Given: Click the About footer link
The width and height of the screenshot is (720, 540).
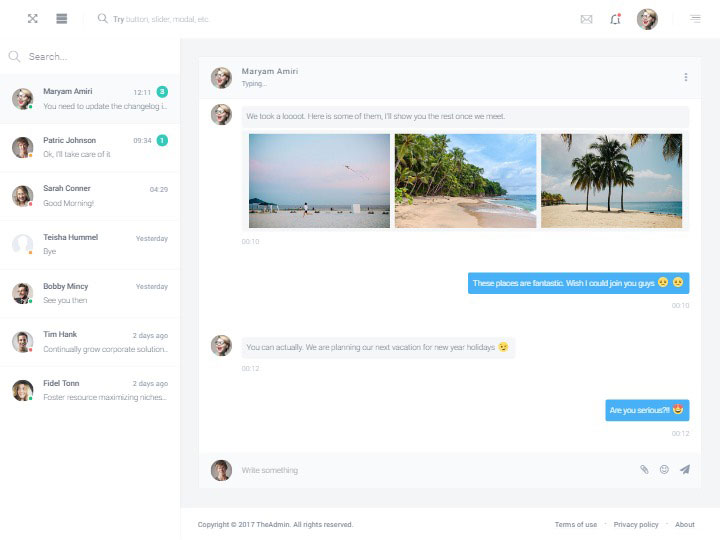Looking at the screenshot, I should click(x=684, y=524).
